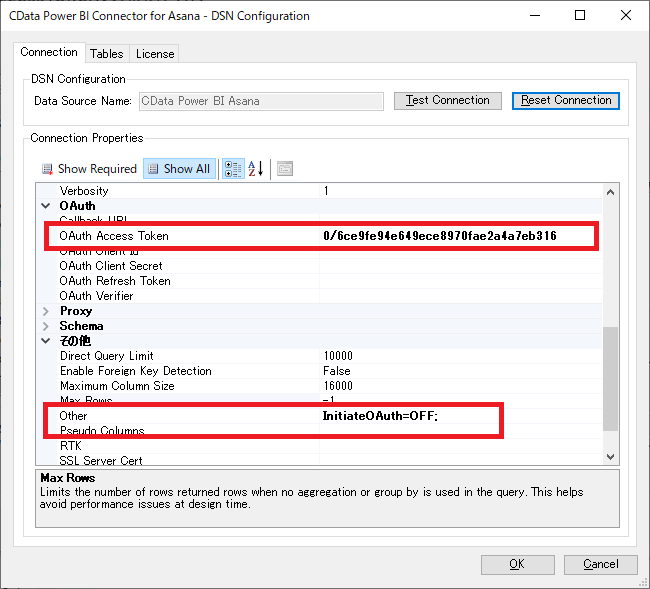Collapse the その他 property group
Screen dimensions: 650x589
(46, 341)
